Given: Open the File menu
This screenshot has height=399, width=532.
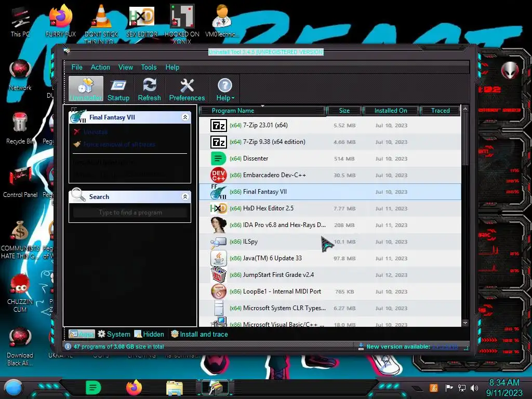Looking at the screenshot, I should (77, 67).
